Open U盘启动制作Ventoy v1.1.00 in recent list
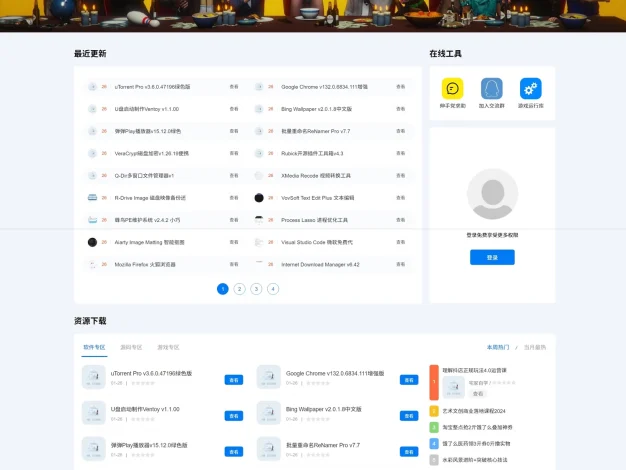 click(147, 109)
